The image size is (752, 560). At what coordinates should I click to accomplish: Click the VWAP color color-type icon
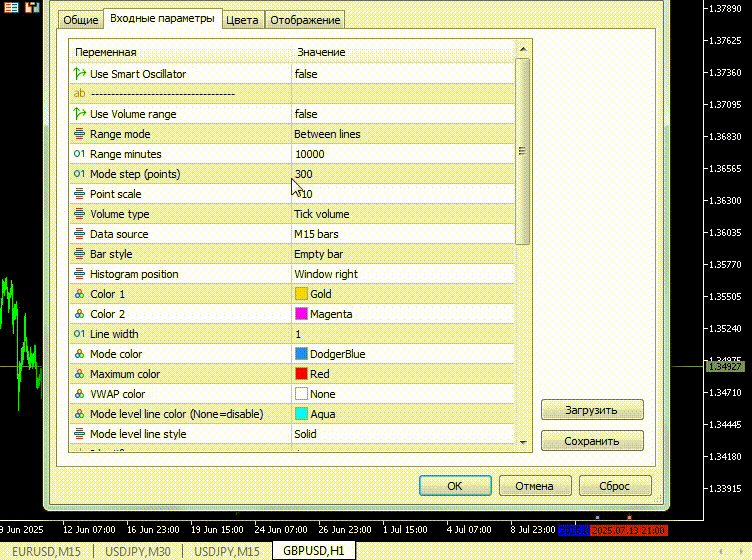point(80,394)
